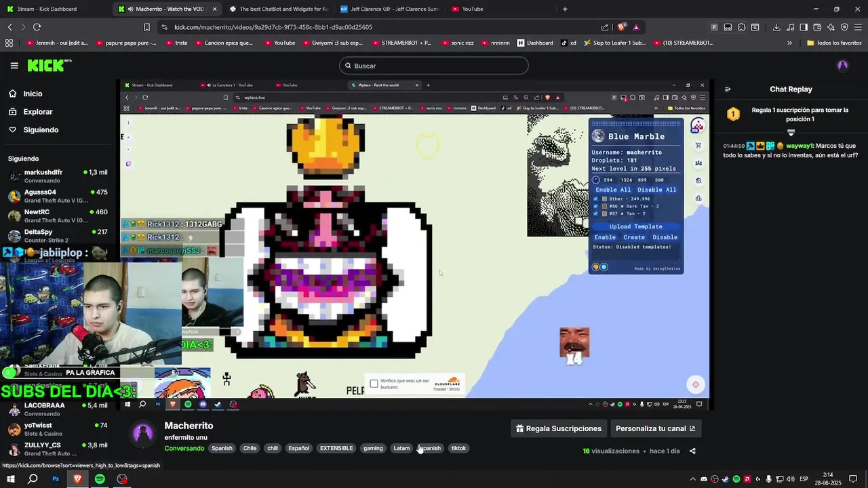Toggle the browser sidebar panel

point(804,27)
